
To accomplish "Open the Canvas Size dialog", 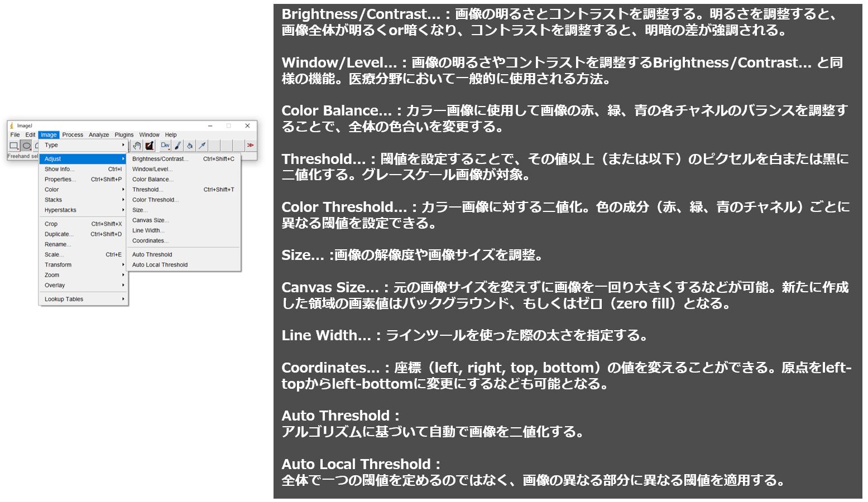I will (x=151, y=220).
